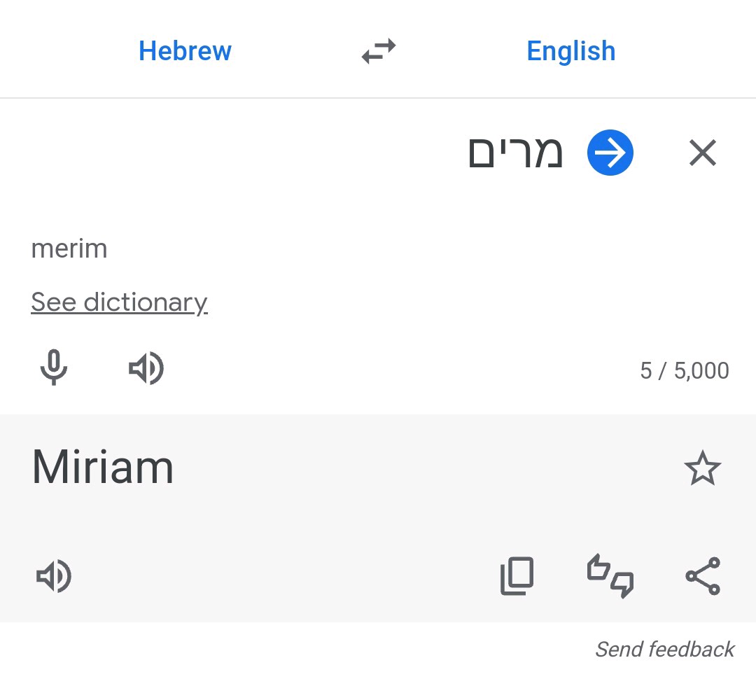The width and height of the screenshot is (756, 700).
Task: Listen to the Hebrew source pronunciation
Action: [146, 368]
